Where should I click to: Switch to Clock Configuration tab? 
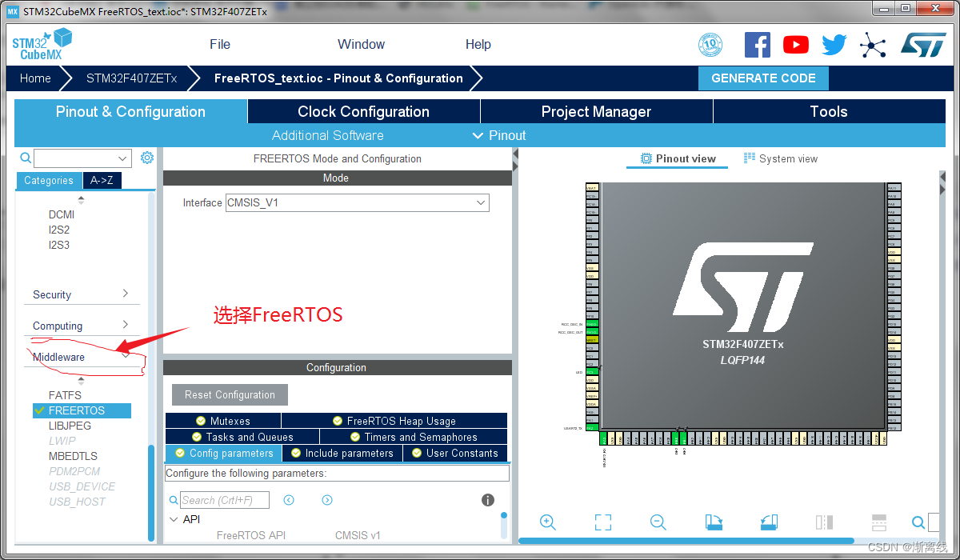(364, 111)
